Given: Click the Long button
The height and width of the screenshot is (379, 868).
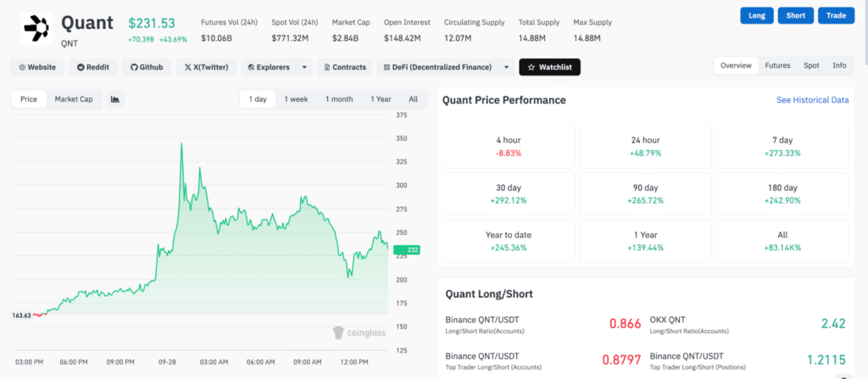Looking at the screenshot, I should click(757, 15).
